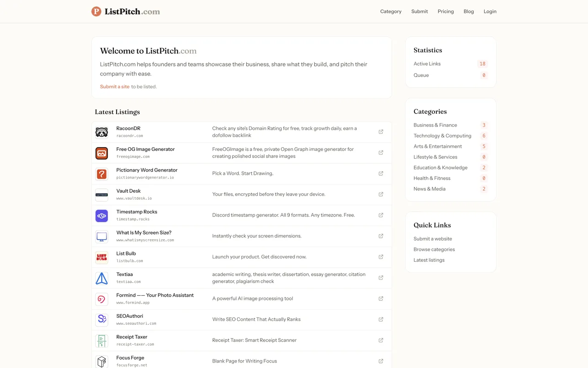Click the Queue count badge
This screenshot has height=368, width=588.
[x=484, y=75]
